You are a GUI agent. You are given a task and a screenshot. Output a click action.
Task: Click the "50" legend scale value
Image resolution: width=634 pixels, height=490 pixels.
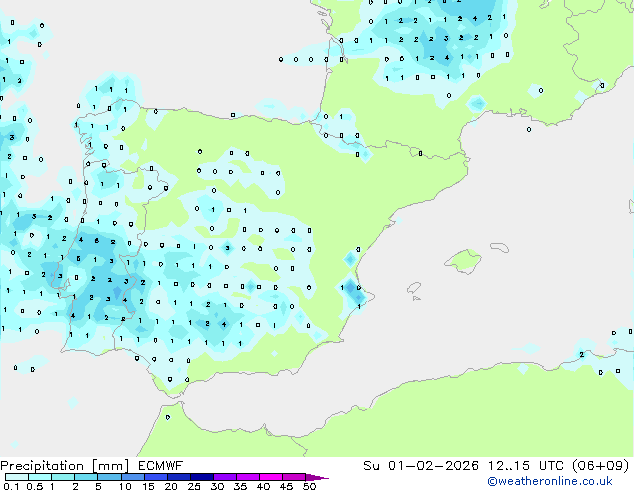click(x=309, y=486)
